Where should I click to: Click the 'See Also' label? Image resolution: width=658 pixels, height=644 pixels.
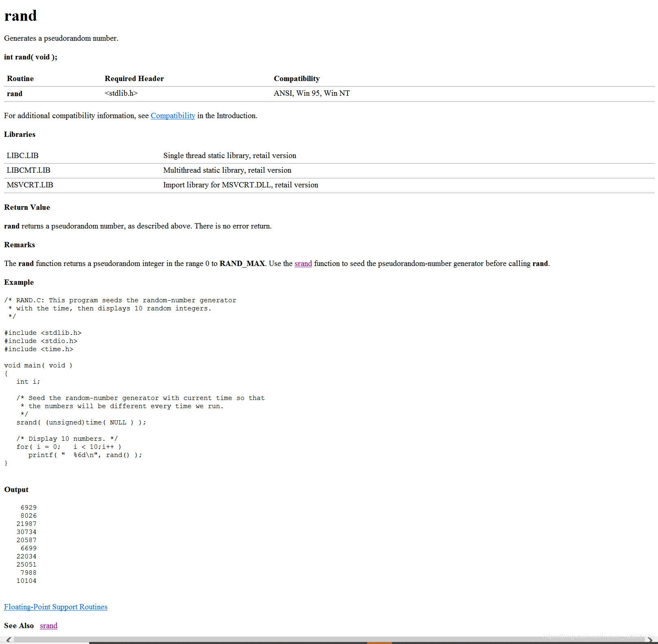point(19,626)
